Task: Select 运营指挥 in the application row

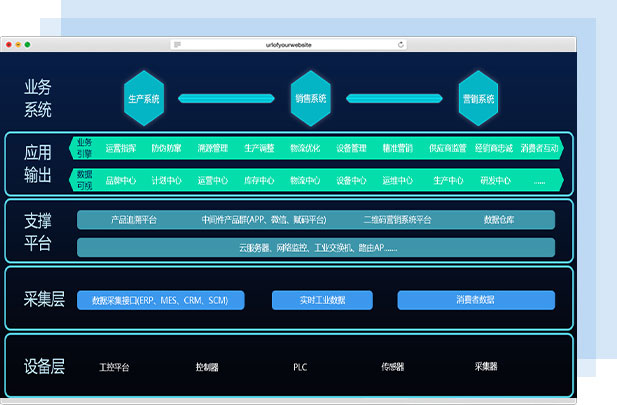Action: click(121, 149)
